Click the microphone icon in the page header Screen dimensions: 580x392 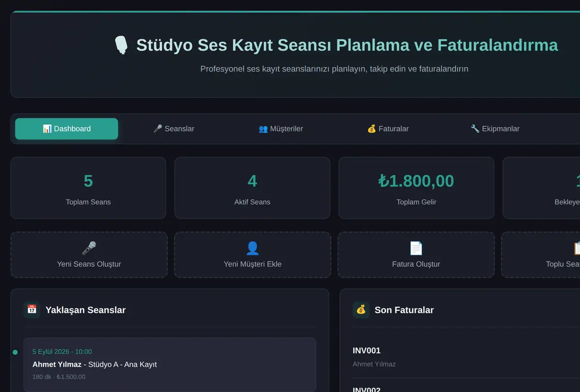[x=121, y=45]
